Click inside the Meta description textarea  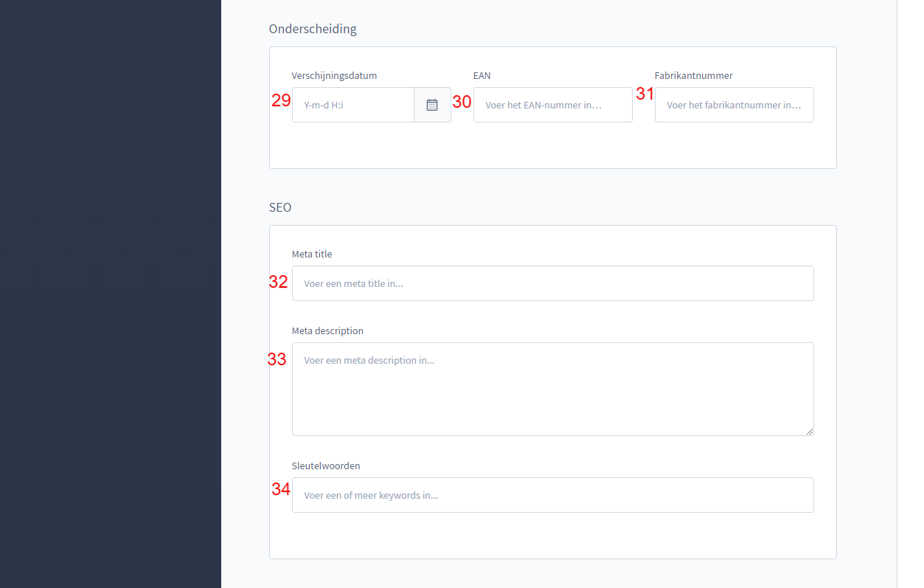[552, 384]
